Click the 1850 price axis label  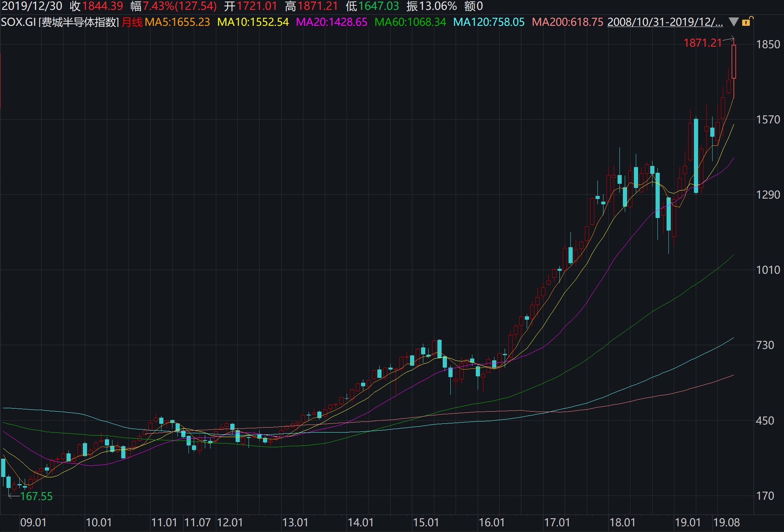pos(768,44)
